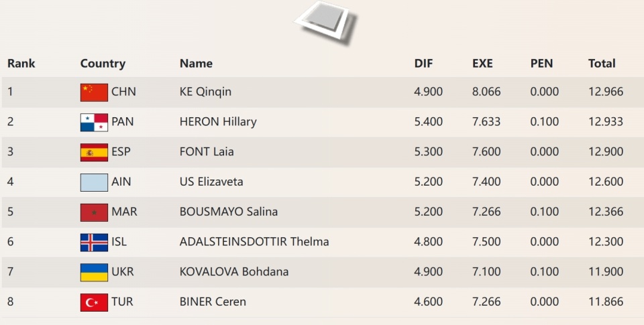Click FONT Laia's name
This screenshot has width=644, height=325.
pos(207,152)
